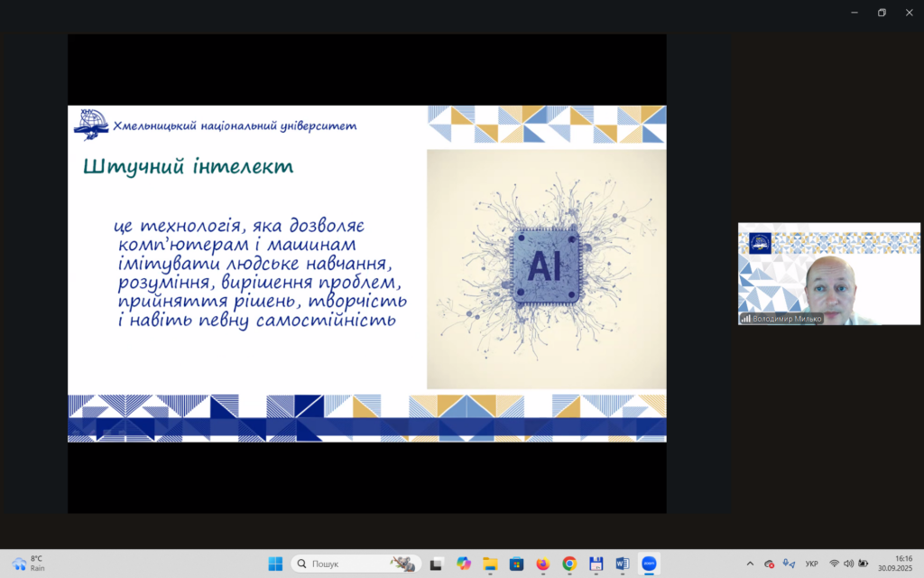Open the УКР language switcher
The width and height of the screenshot is (924, 578).
point(811,564)
